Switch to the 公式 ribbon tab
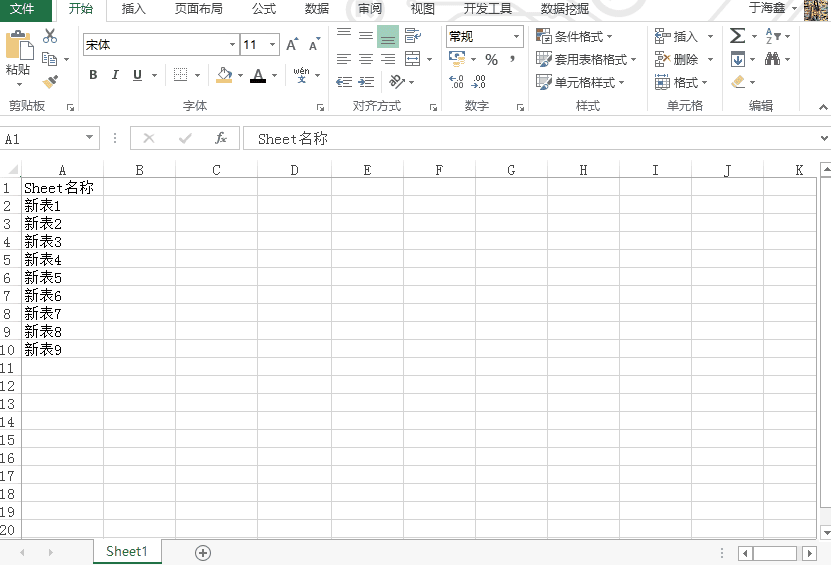Image resolution: width=831 pixels, height=565 pixels. pyautogui.click(x=264, y=9)
